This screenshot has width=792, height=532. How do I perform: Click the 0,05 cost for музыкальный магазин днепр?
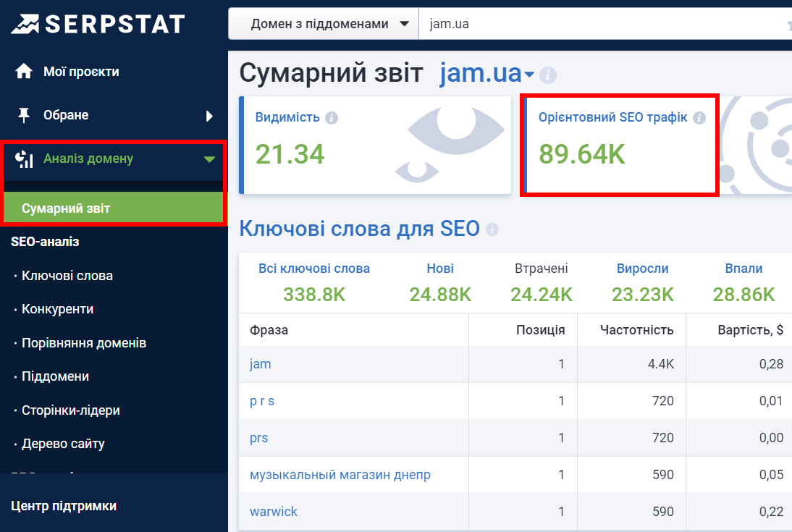click(x=771, y=475)
